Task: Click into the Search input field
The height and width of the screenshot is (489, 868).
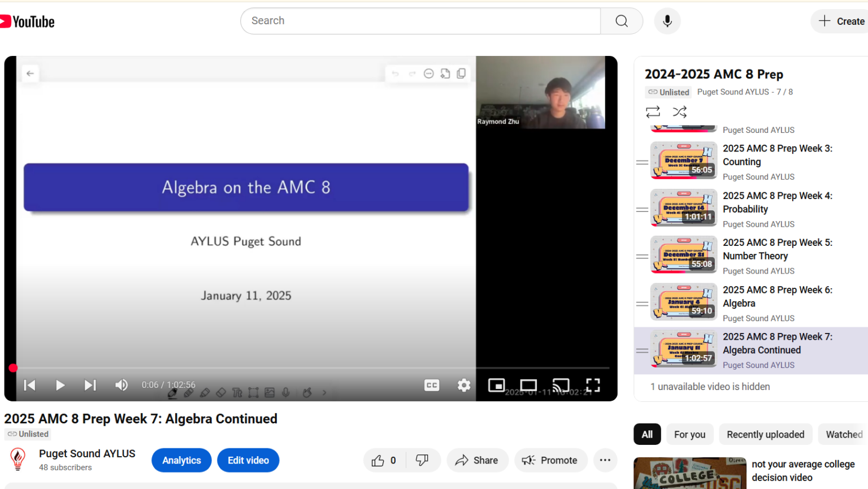Action: 420,21
